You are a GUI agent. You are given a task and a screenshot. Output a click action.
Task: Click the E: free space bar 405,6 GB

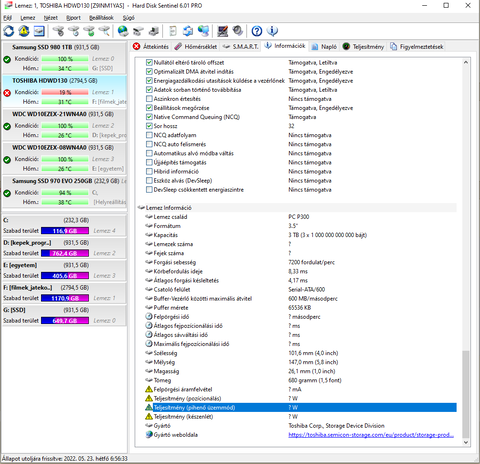pos(65,276)
